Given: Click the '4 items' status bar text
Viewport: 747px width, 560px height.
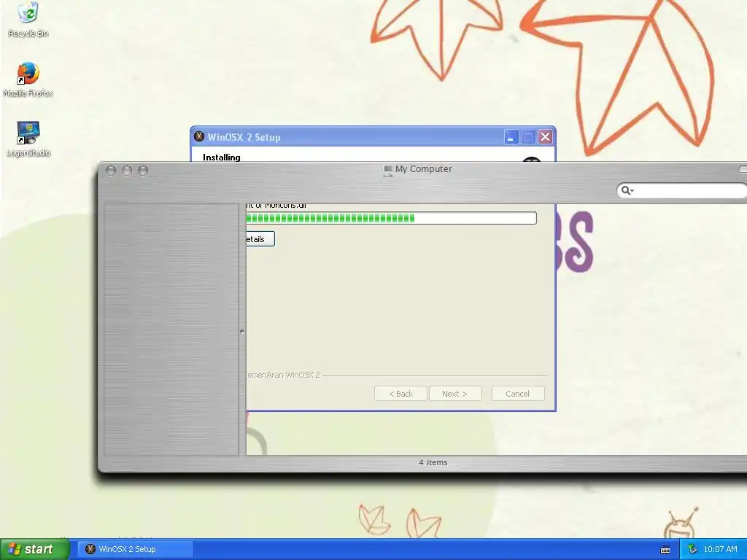Looking at the screenshot, I should (x=433, y=462).
